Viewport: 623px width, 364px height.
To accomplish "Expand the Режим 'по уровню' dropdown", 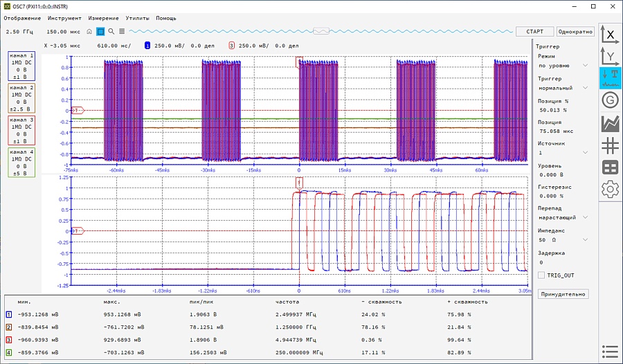I will point(563,66).
